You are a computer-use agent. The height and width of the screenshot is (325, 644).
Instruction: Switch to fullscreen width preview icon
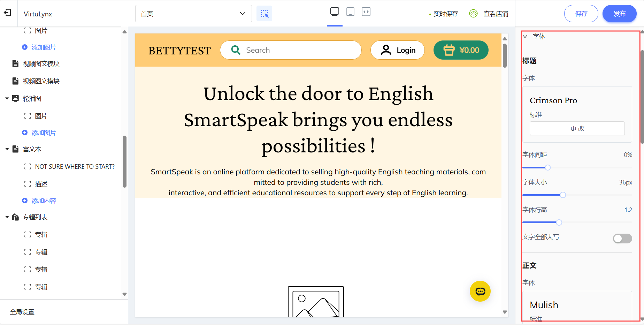click(x=366, y=12)
